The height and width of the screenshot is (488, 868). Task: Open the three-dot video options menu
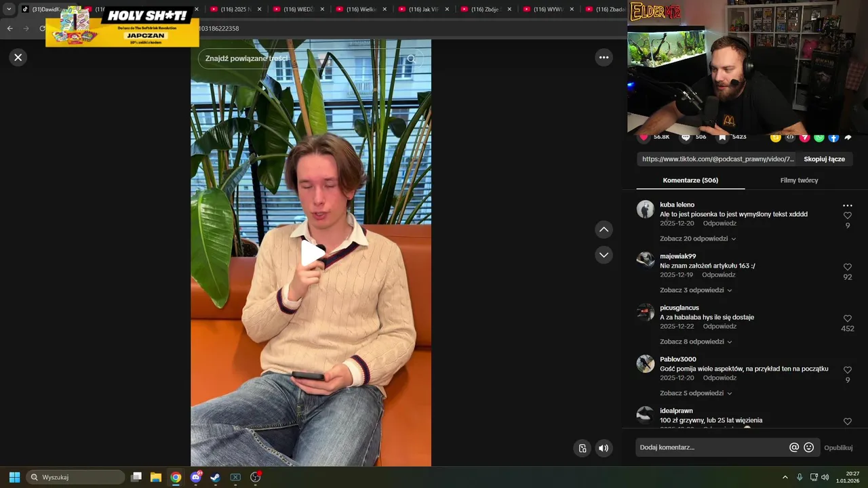[x=604, y=58]
